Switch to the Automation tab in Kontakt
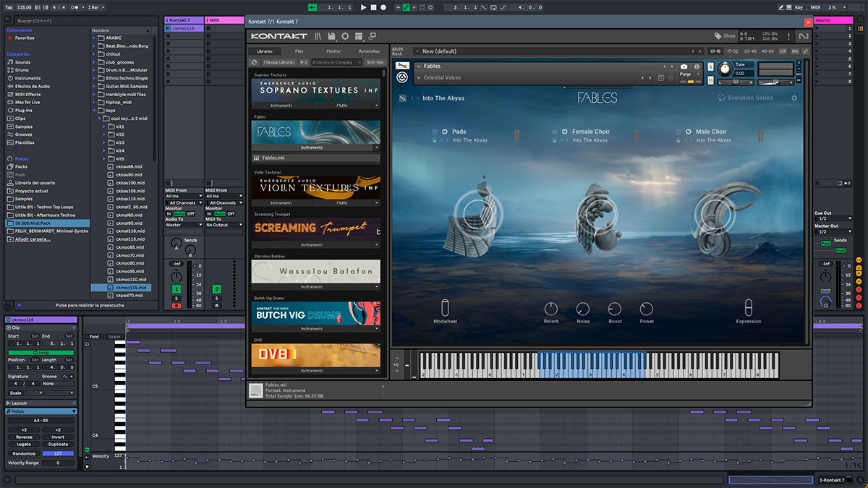Screen dimensions: 868x488 point(369,51)
